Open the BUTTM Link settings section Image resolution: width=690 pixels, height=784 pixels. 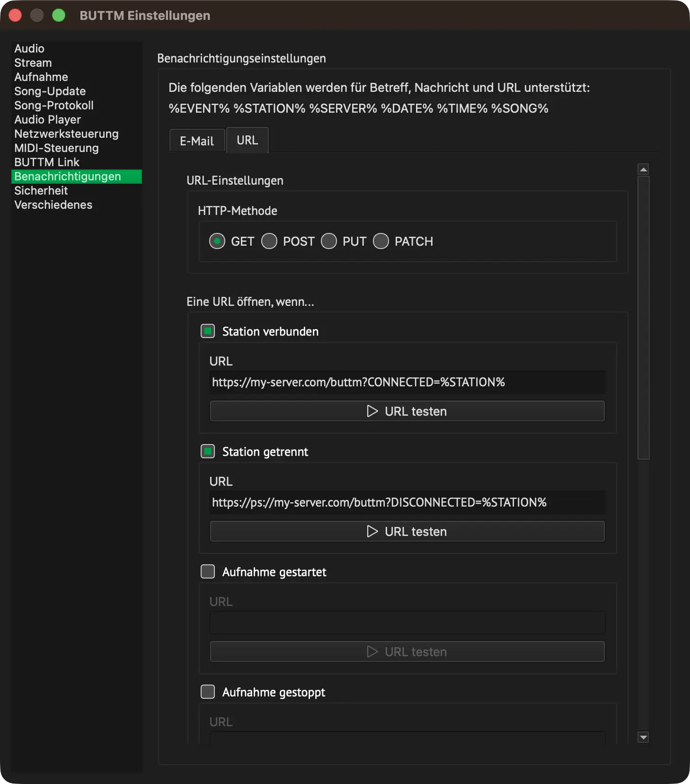pyautogui.click(x=77, y=162)
